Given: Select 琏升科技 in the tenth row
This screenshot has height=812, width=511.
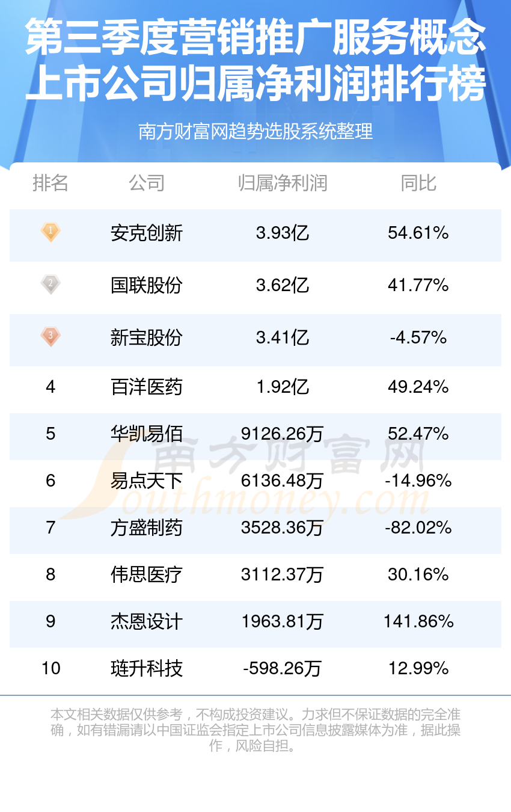Looking at the screenshot, I should click(x=147, y=668).
